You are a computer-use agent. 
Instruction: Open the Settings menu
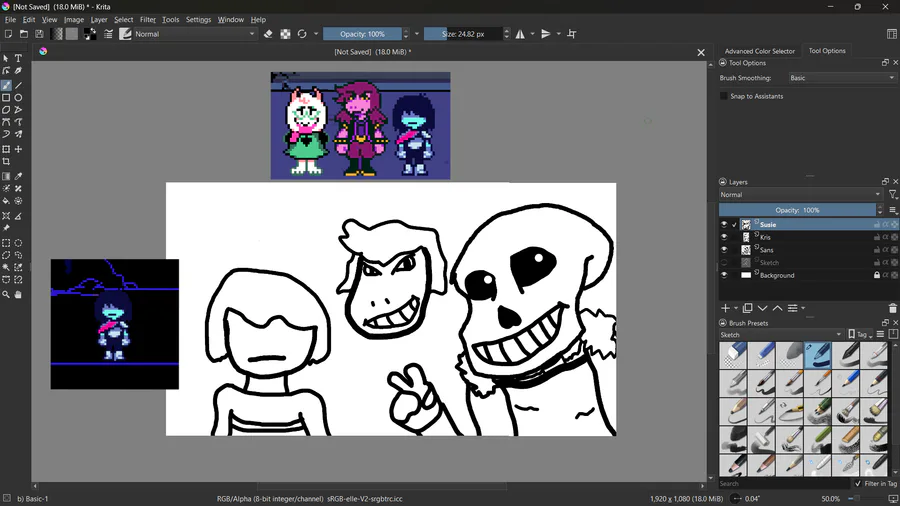pyautogui.click(x=199, y=20)
